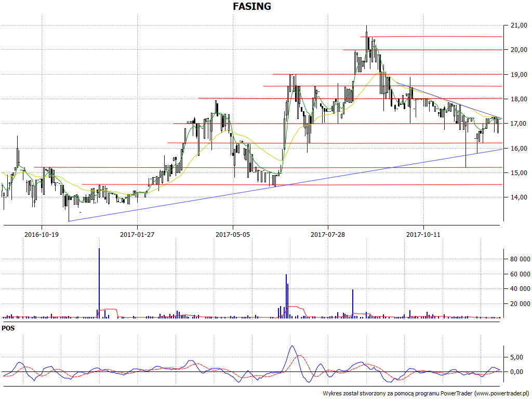532x399 pixels.
Task: Select the 20 000 volume axis label
Action: click(x=520, y=303)
